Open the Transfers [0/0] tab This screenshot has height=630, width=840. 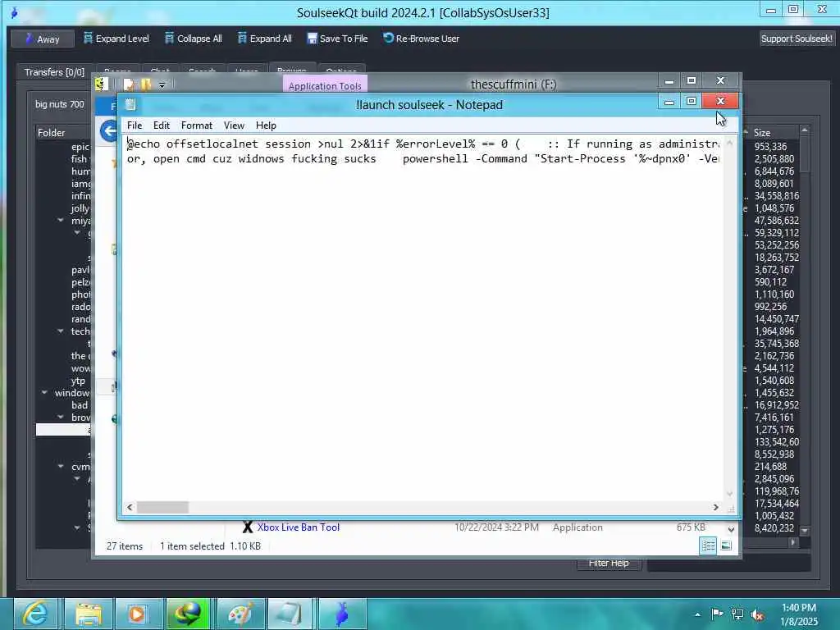(54, 72)
